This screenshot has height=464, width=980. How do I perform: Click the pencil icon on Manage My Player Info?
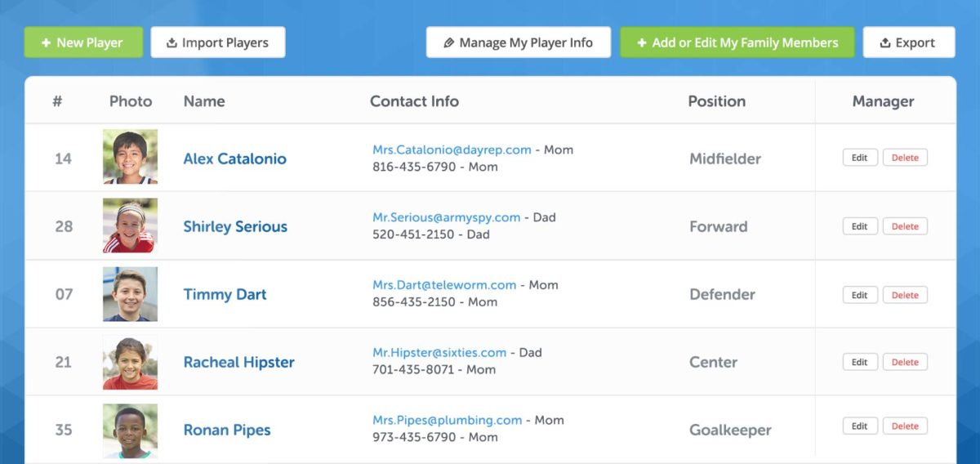click(x=448, y=42)
